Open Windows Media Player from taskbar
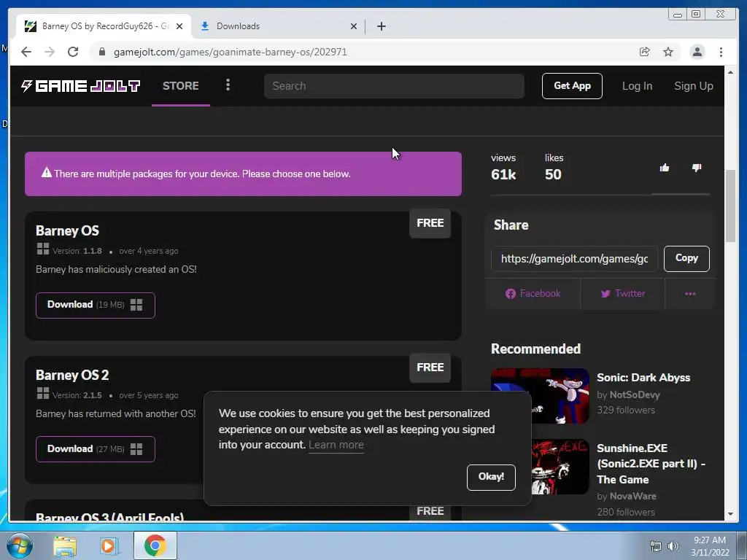The height and width of the screenshot is (560, 747). click(109, 546)
